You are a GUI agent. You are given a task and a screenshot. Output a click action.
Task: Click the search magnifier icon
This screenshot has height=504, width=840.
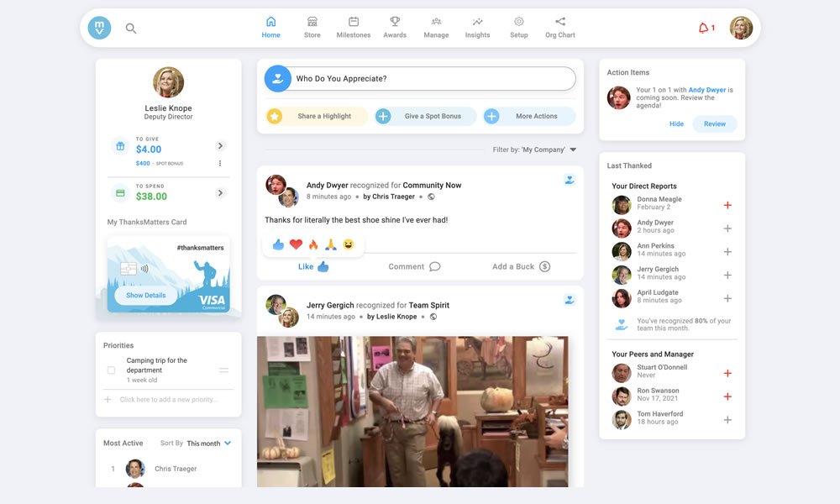click(x=131, y=29)
